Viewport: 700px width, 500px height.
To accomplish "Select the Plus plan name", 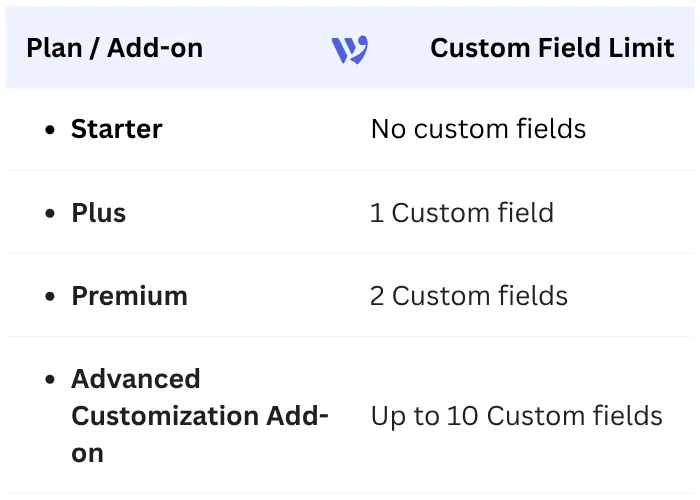I will pos(98,213).
